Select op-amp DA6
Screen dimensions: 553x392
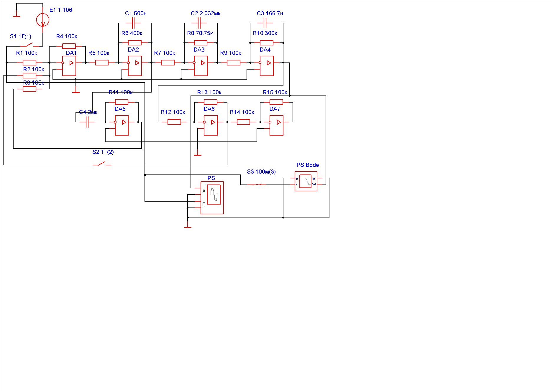[211, 125]
